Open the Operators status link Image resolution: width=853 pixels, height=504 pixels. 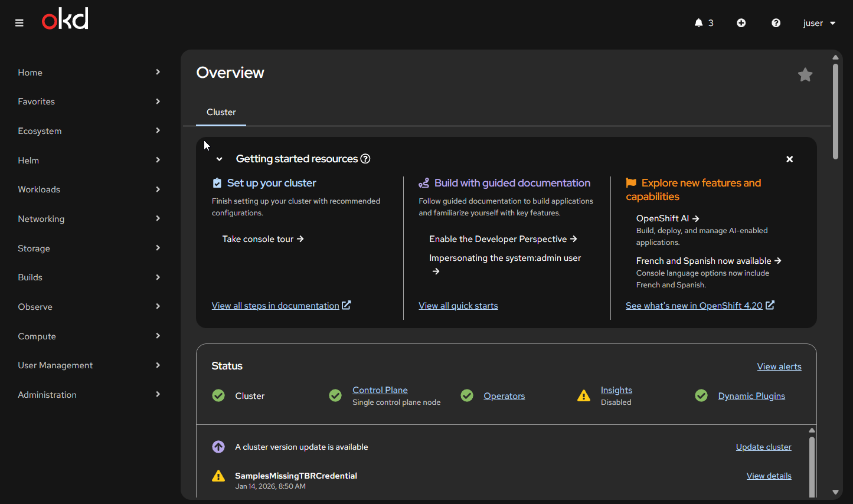504,396
